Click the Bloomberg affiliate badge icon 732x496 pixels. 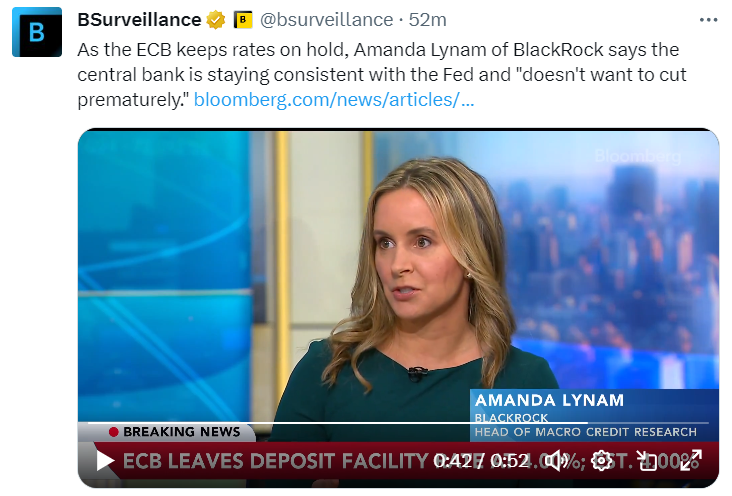click(242, 20)
